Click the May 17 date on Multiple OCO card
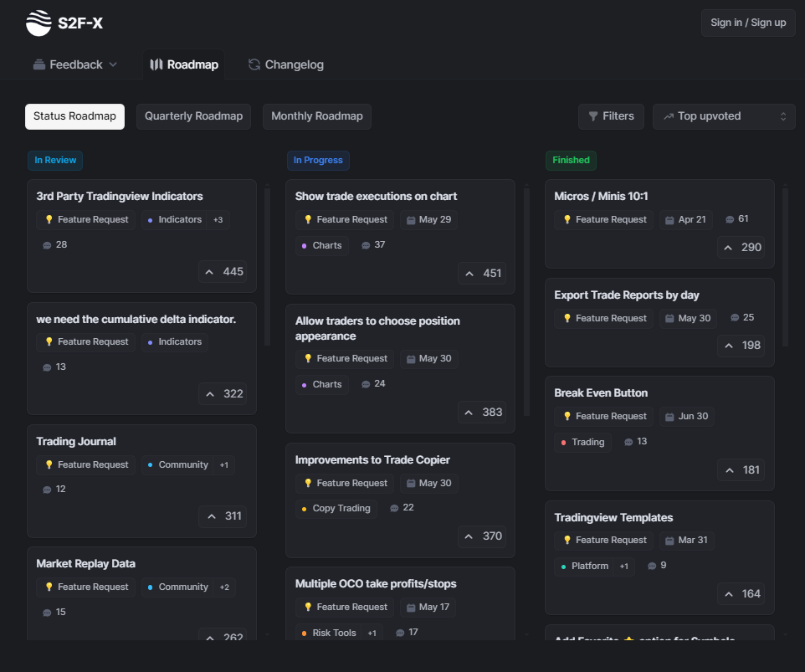The height and width of the screenshot is (672, 805). click(428, 608)
